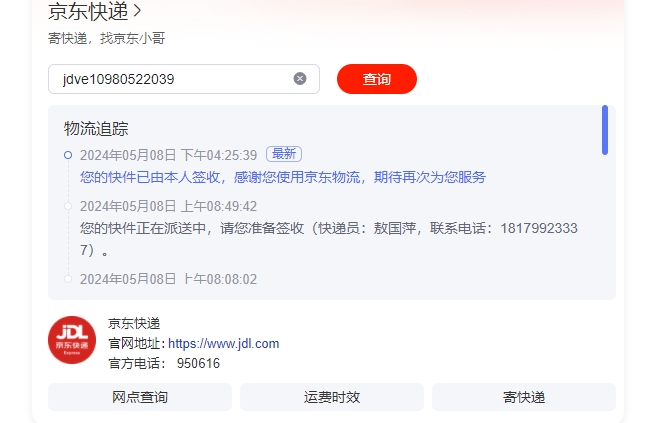The width and height of the screenshot is (646, 423).
Task: Click the signed-delivery status message in blue
Action: 283,177
